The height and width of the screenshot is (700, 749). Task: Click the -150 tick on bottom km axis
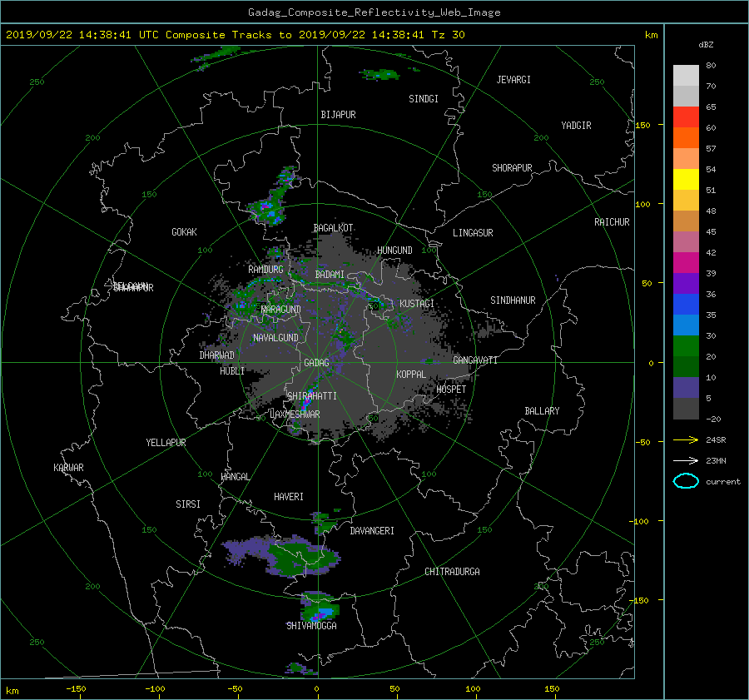point(76,689)
